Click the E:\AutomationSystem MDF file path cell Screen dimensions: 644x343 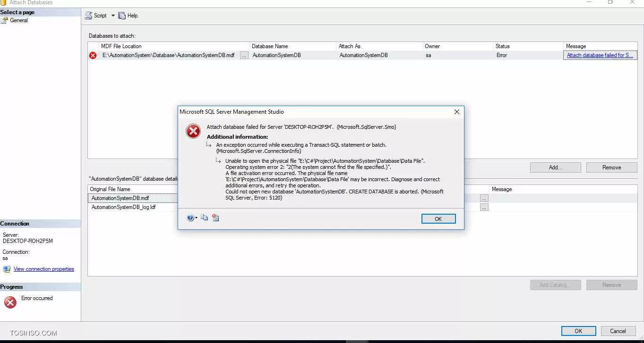[169, 55]
